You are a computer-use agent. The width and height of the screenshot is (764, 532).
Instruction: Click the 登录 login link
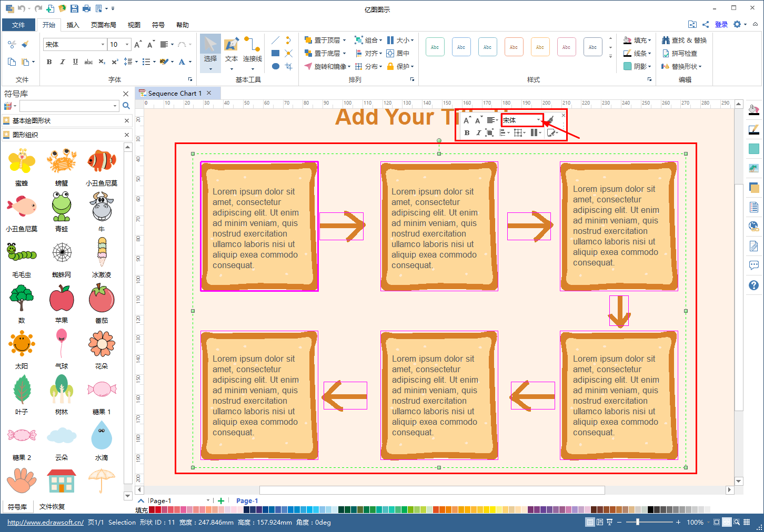[x=721, y=25]
